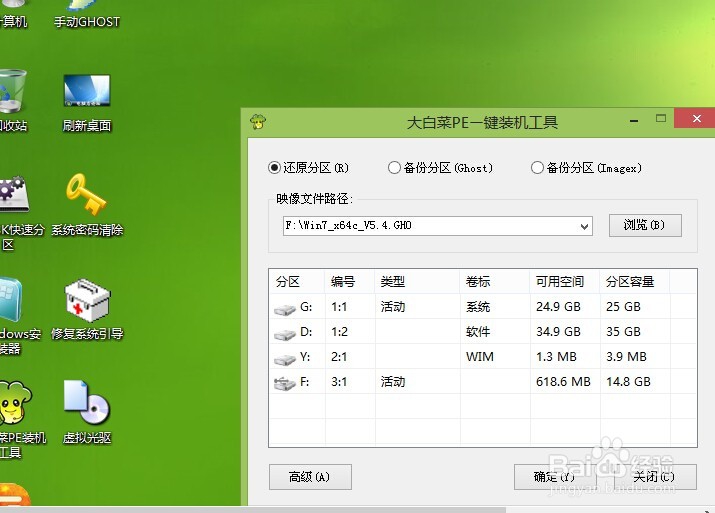Open the 刷新桌面 desktop icon
Image resolution: width=715 pixels, height=513 pixels.
[x=87, y=103]
